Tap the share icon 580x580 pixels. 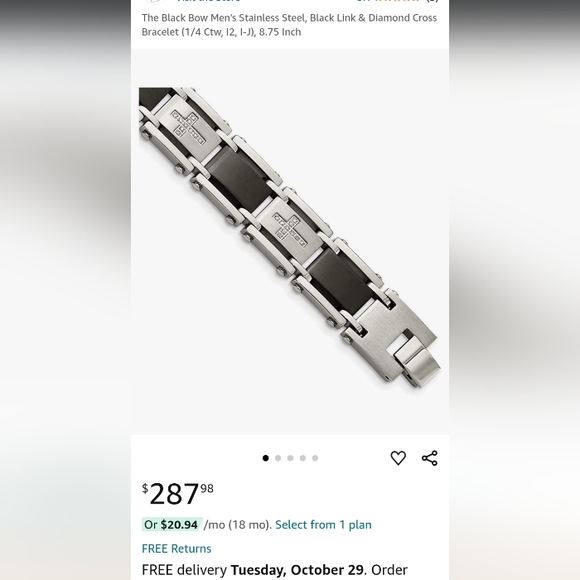coord(429,458)
